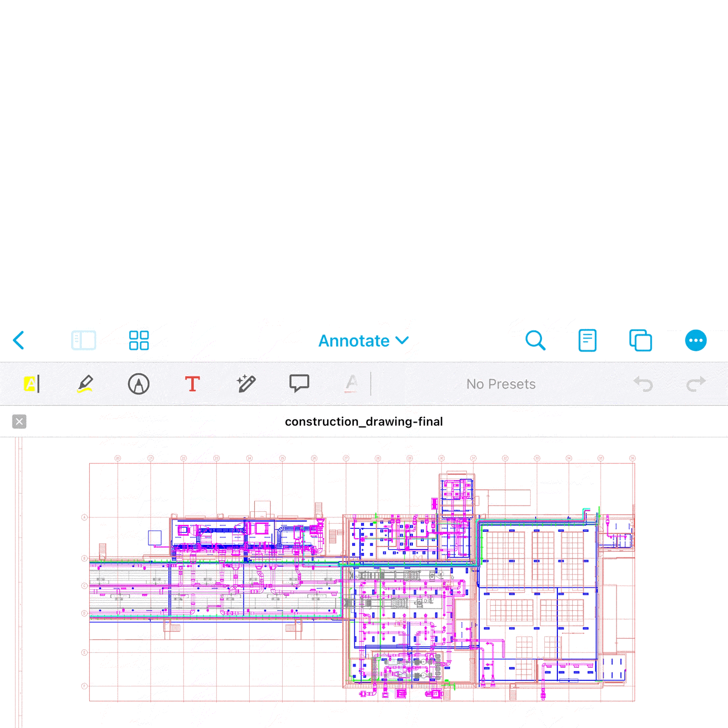The width and height of the screenshot is (728, 728).
Task: Select the yellow text highlight tool
Action: 31,384
